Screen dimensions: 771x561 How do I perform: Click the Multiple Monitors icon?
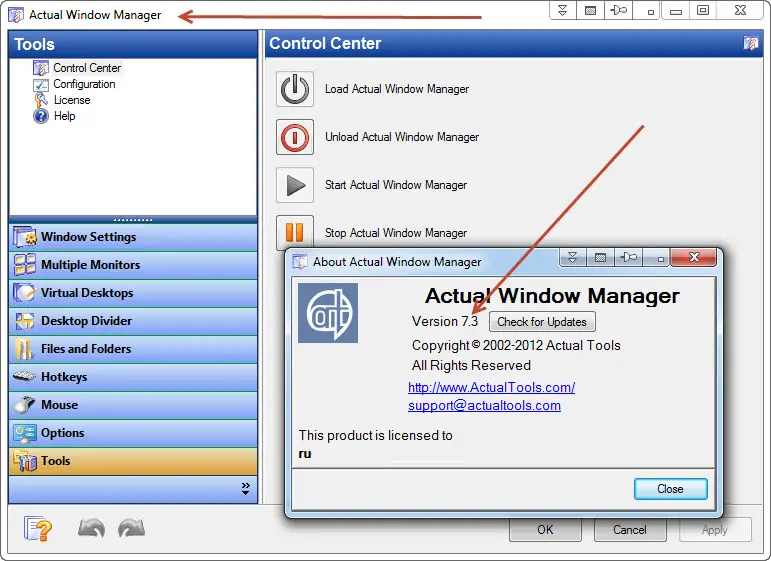click(25, 265)
